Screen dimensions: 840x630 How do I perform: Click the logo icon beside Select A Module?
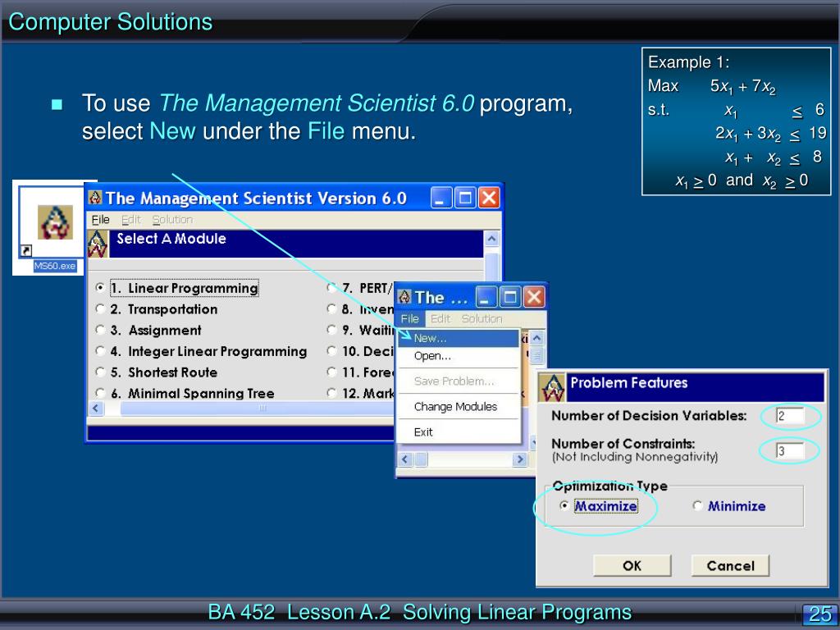click(98, 244)
